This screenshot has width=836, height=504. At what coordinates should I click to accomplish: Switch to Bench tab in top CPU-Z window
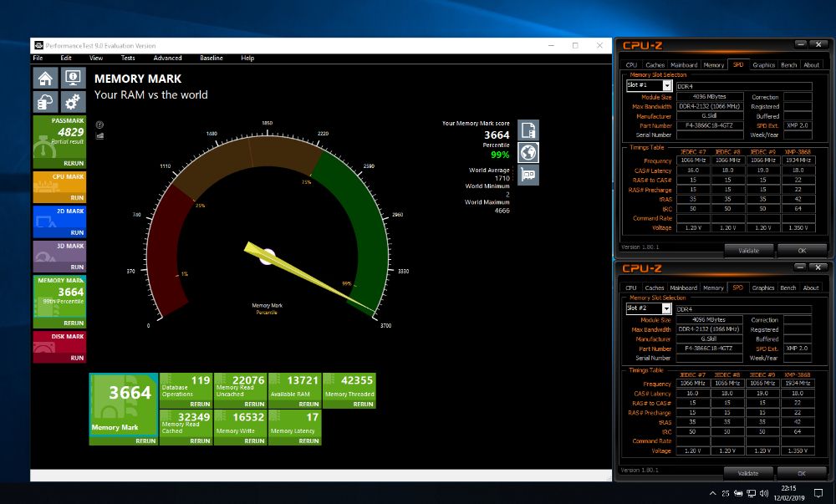788,65
